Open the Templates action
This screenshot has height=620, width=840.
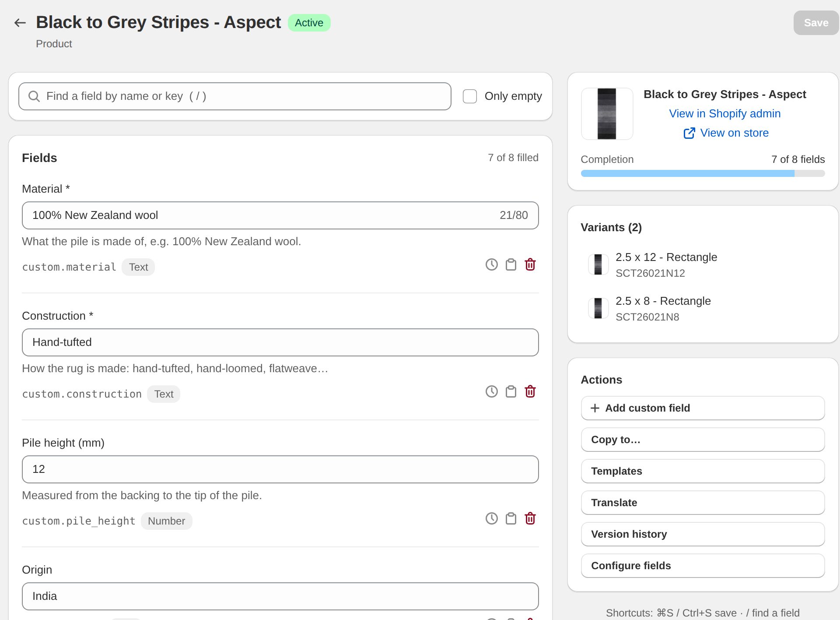[x=703, y=471]
